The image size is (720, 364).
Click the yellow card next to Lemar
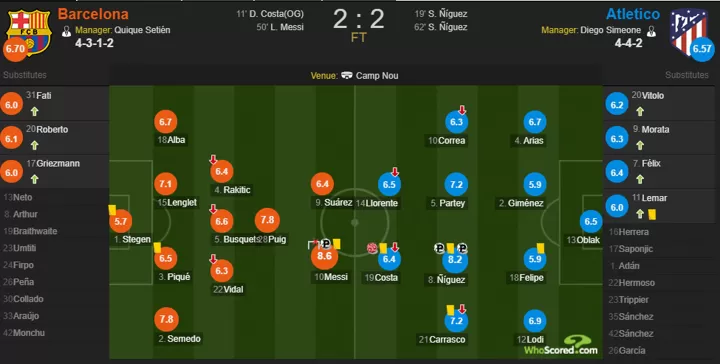(x=652, y=214)
